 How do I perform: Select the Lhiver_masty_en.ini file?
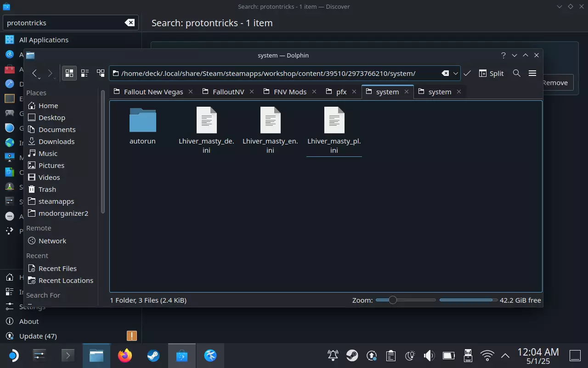[270, 131]
